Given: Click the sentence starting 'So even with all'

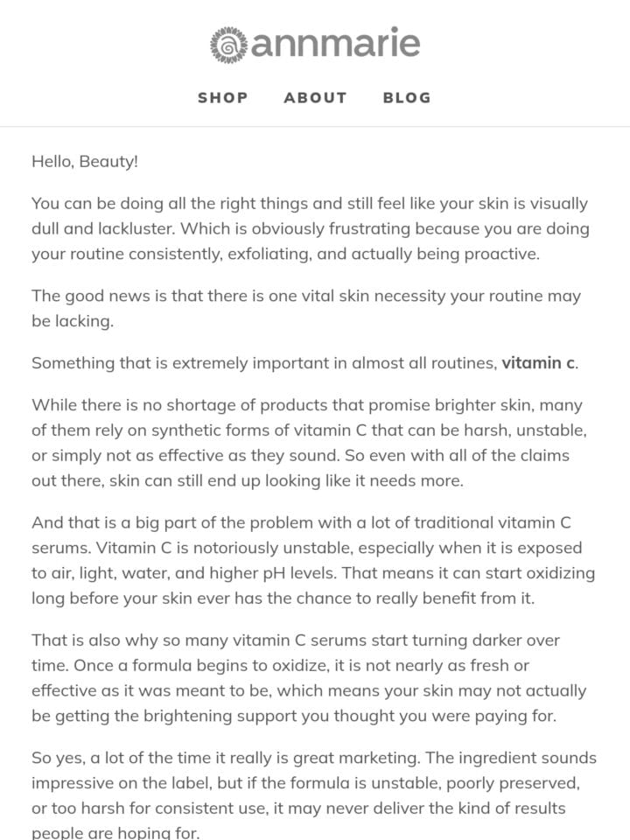Looking at the screenshot, I should point(300,467).
